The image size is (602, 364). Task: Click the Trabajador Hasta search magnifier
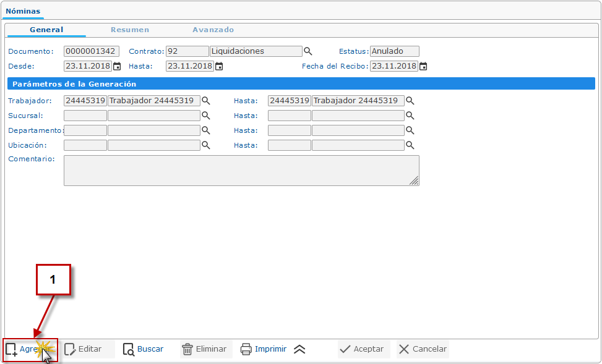pyautogui.click(x=410, y=101)
